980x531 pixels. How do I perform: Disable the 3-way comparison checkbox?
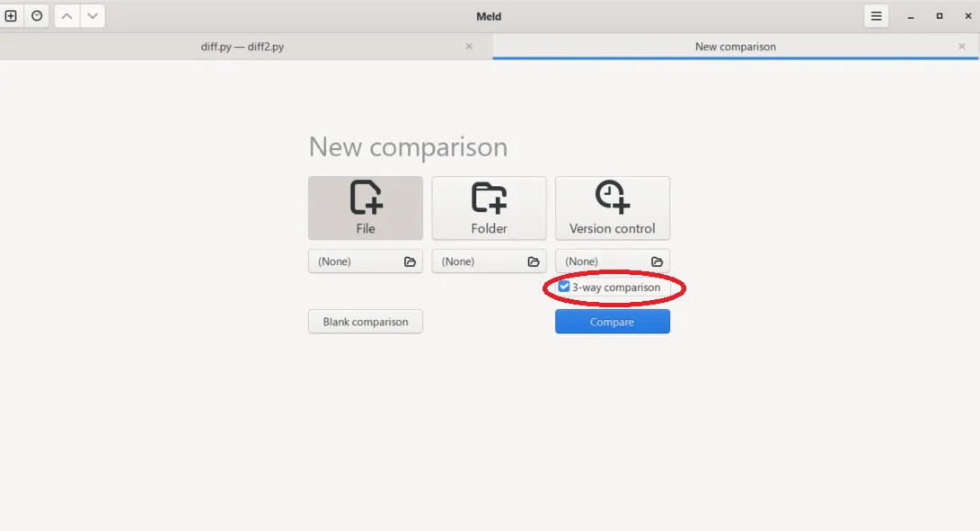(x=564, y=288)
